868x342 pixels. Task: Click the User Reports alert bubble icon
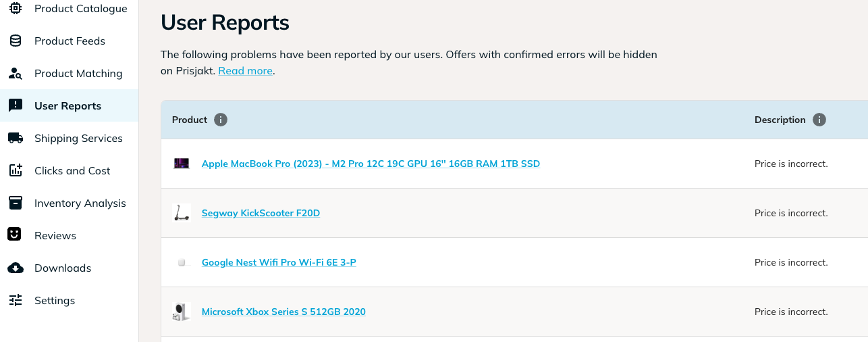pyautogui.click(x=16, y=106)
